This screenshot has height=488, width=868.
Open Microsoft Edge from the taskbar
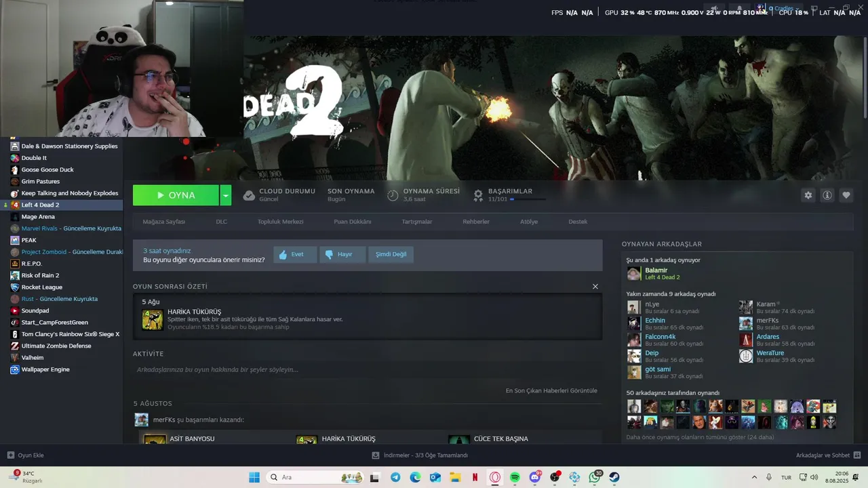(415, 477)
